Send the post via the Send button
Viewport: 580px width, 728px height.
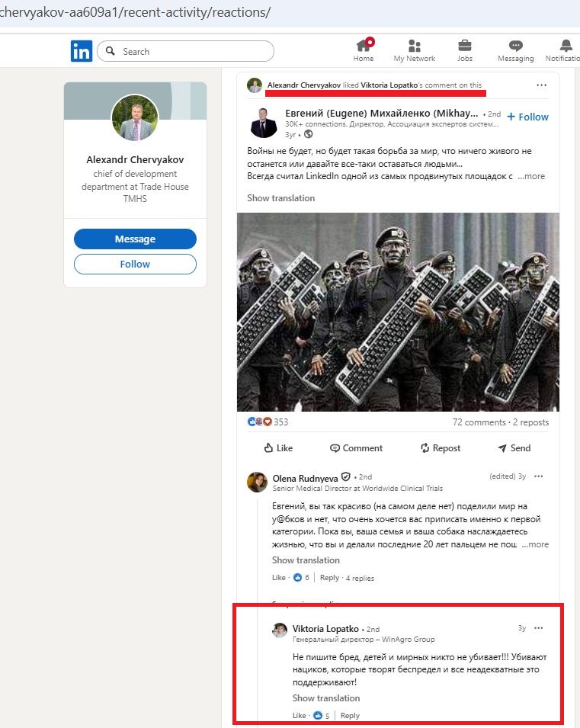(x=514, y=448)
